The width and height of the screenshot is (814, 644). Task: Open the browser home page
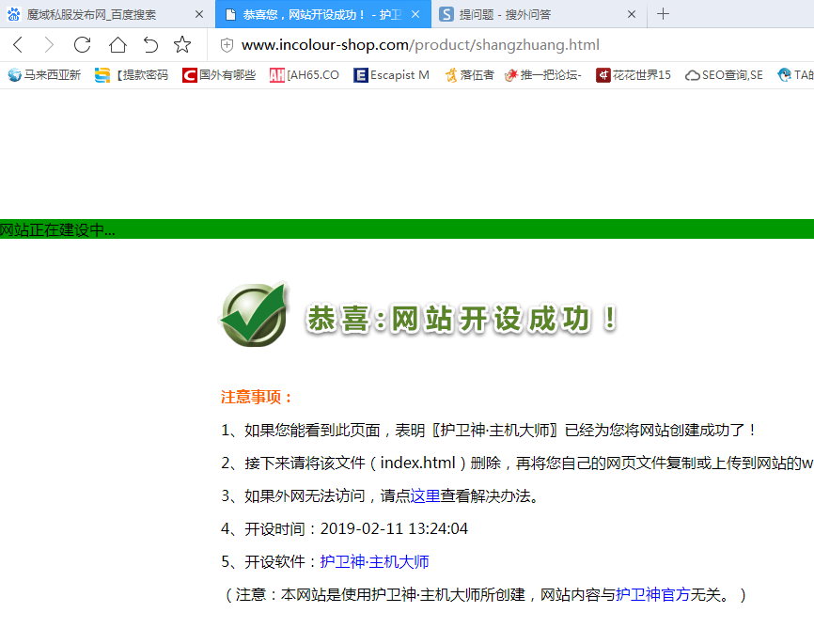117,45
